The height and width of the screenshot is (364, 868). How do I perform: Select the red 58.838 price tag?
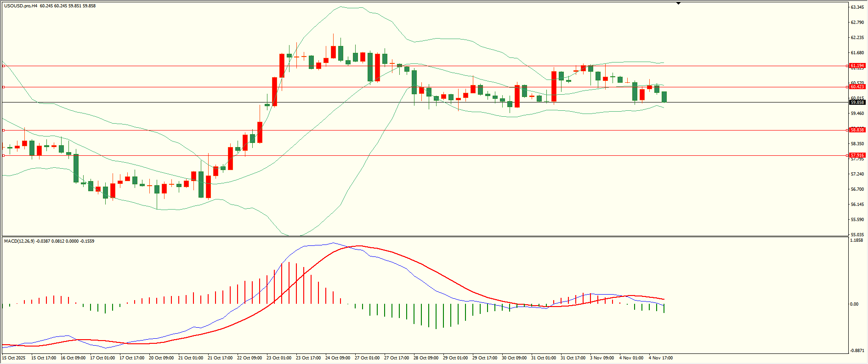[857, 130]
